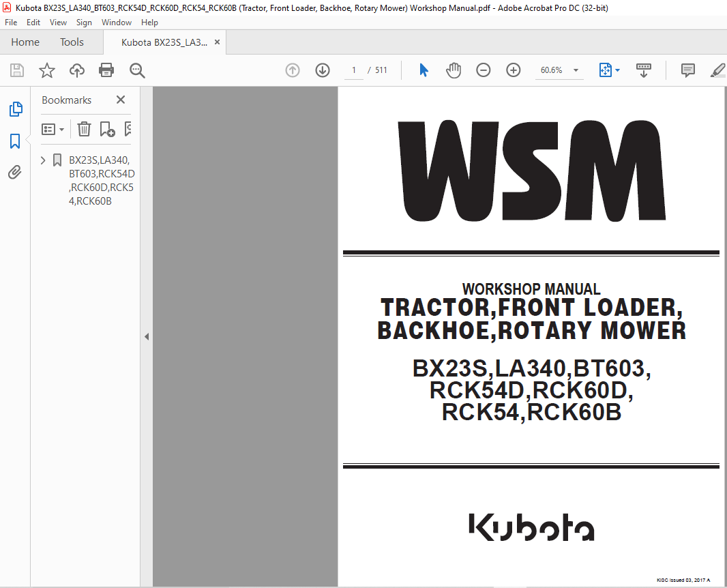Viewport: 727px width, 588px height.
Task: Open the Window menu
Action: [x=117, y=23]
